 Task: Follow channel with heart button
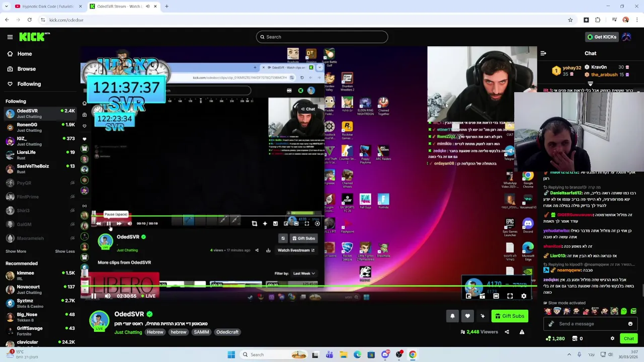[467, 316]
